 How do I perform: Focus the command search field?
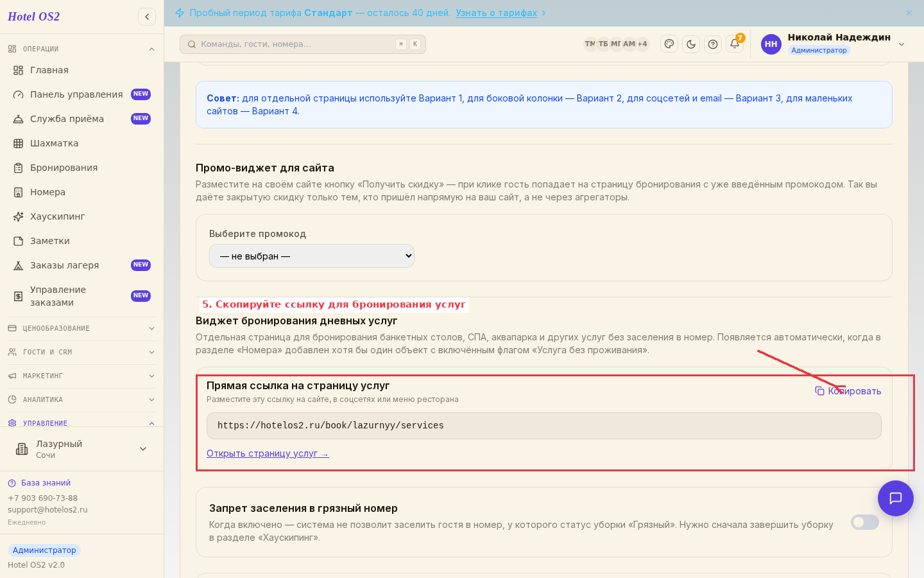click(x=303, y=44)
